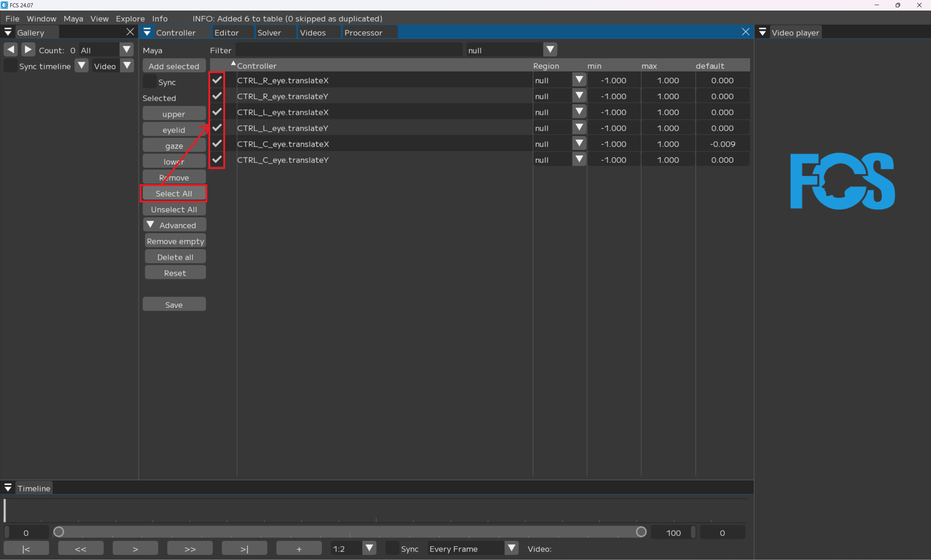Click the Gallery previous arrow icon
Image resolution: width=931 pixels, height=560 pixels.
tap(11, 49)
